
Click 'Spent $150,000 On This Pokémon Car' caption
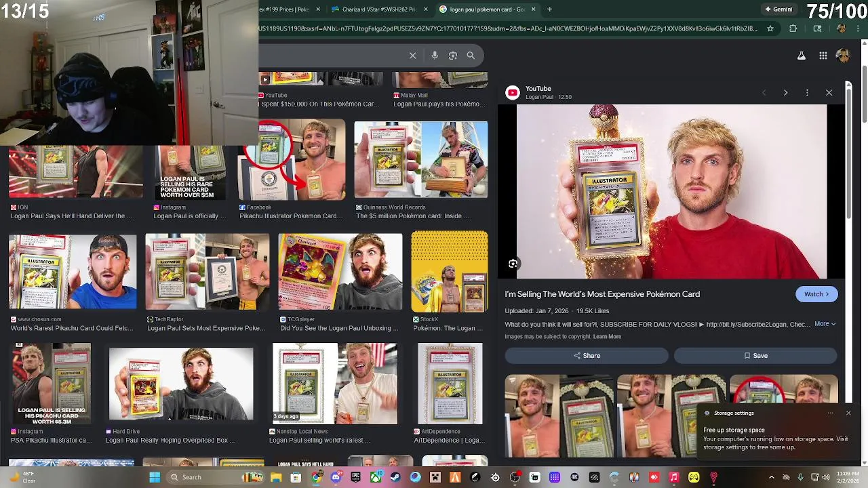(320, 104)
